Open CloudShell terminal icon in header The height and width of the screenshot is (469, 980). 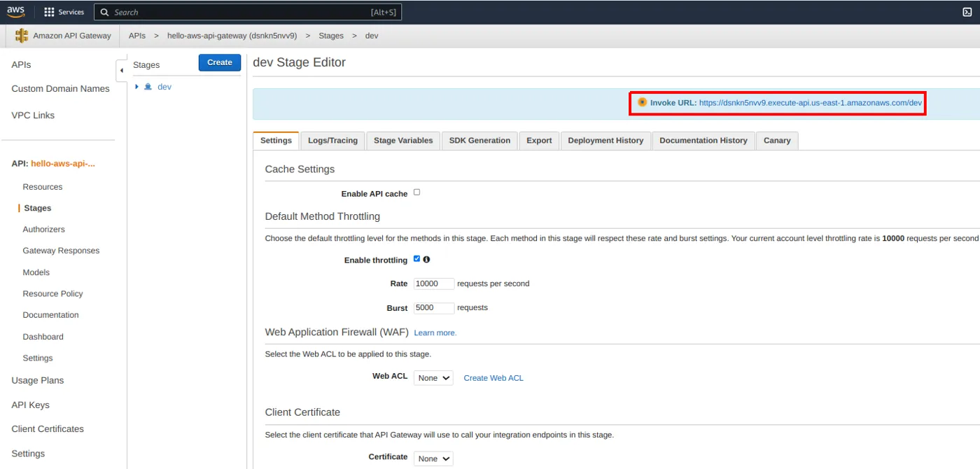(x=967, y=12)
